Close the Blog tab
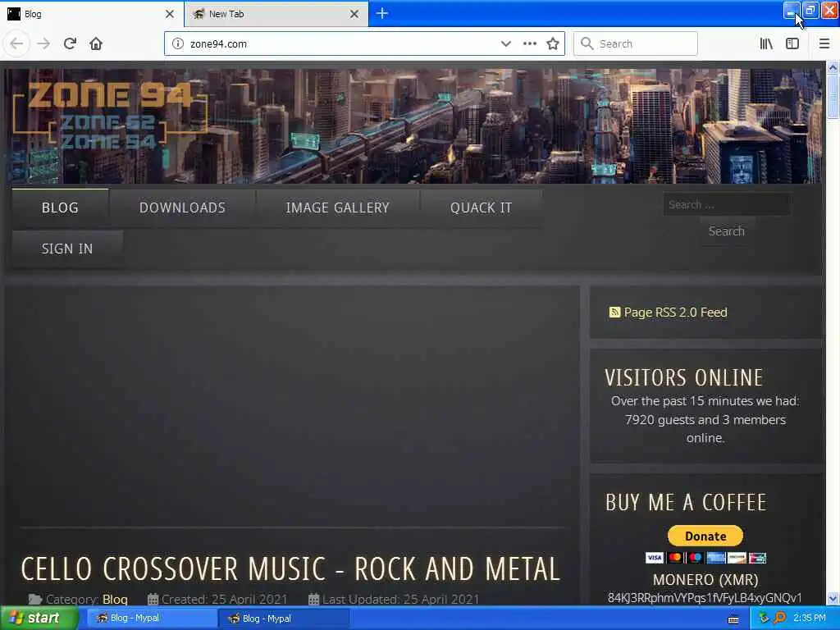Screen dimensions: 840x630 (x=169, y=14)
